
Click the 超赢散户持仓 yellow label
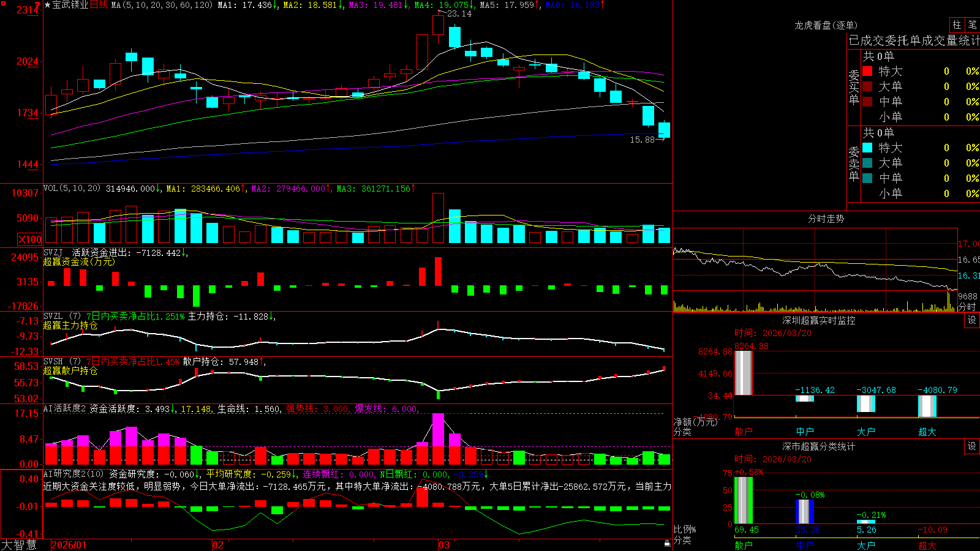tap(70, 370)
